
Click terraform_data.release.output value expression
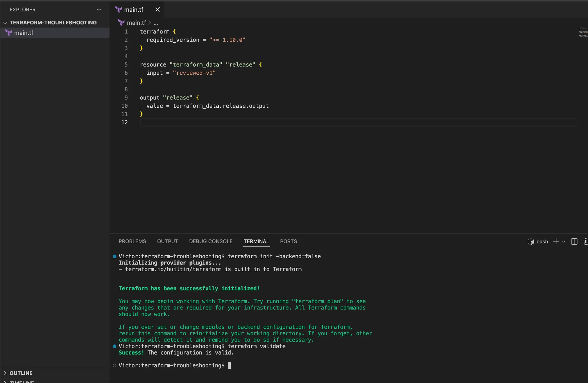[221, 106]
